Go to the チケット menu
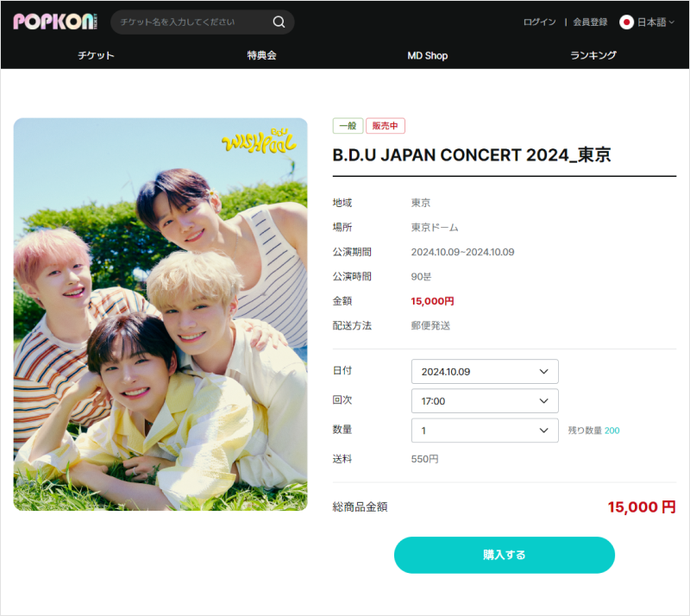Screen dimensions: 690x616 pos(96,55)
